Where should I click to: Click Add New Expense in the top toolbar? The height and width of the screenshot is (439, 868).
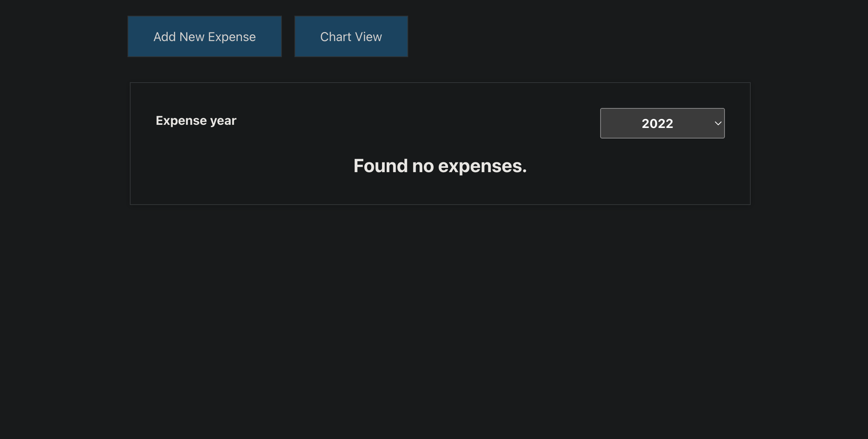coord(204,36)
